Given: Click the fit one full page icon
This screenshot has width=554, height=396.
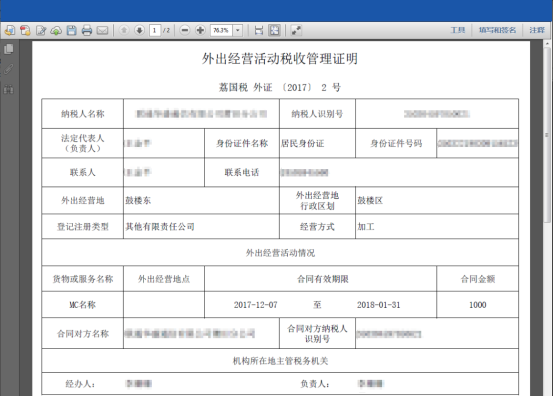Looking at the screenshot, I should click(x=274, y=30).
